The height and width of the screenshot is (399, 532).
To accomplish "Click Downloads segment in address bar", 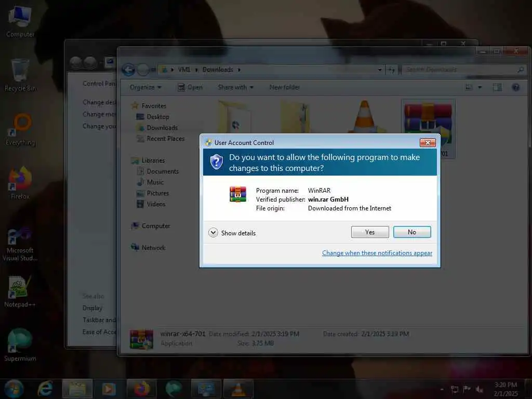I will click(x=218, y=70).
